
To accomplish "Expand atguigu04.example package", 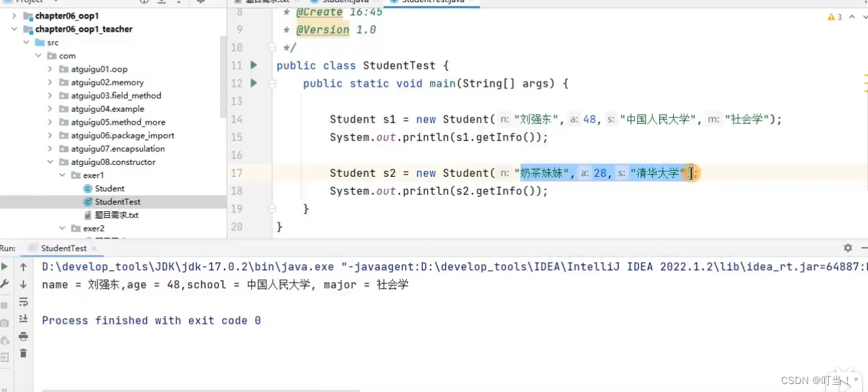I will [x=50, y=109].
